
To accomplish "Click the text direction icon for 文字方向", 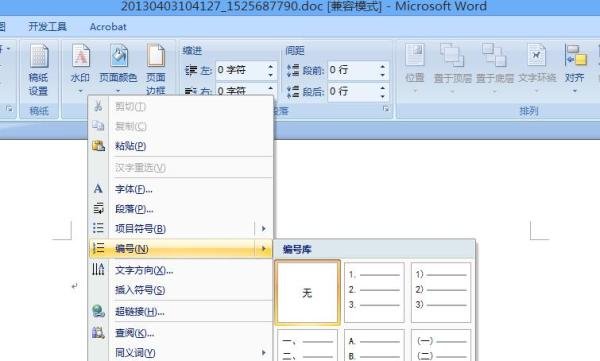I will click(x=98, y=270).
